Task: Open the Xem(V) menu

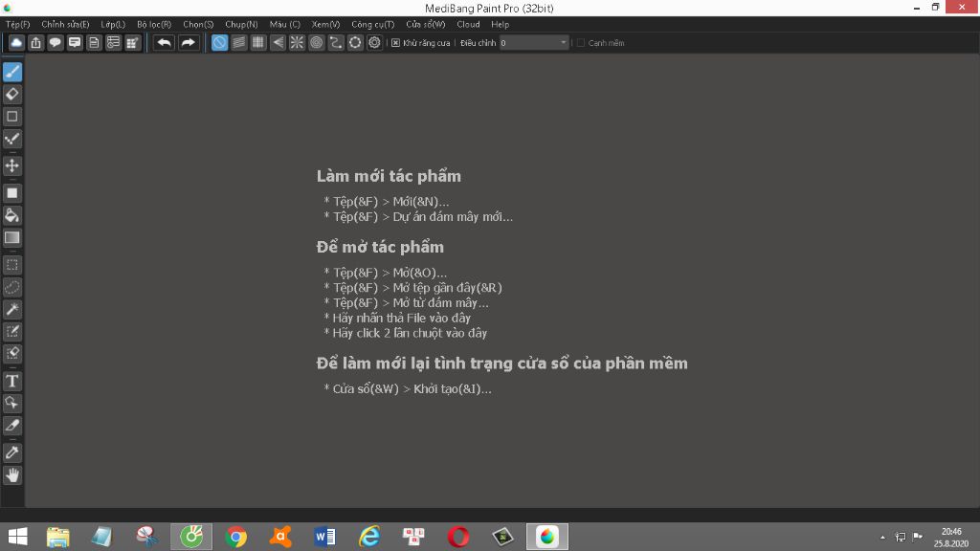Action: [325, 24]
